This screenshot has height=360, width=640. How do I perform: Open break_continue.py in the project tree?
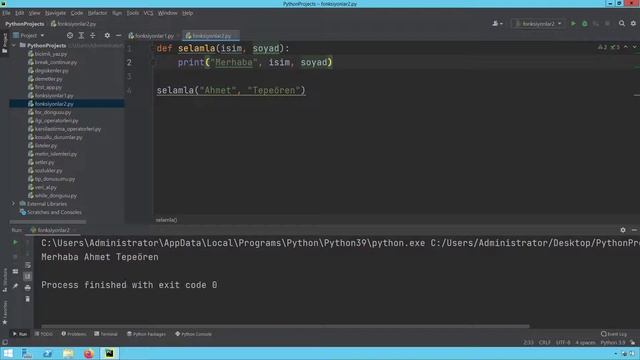click(x=56, y=62)
